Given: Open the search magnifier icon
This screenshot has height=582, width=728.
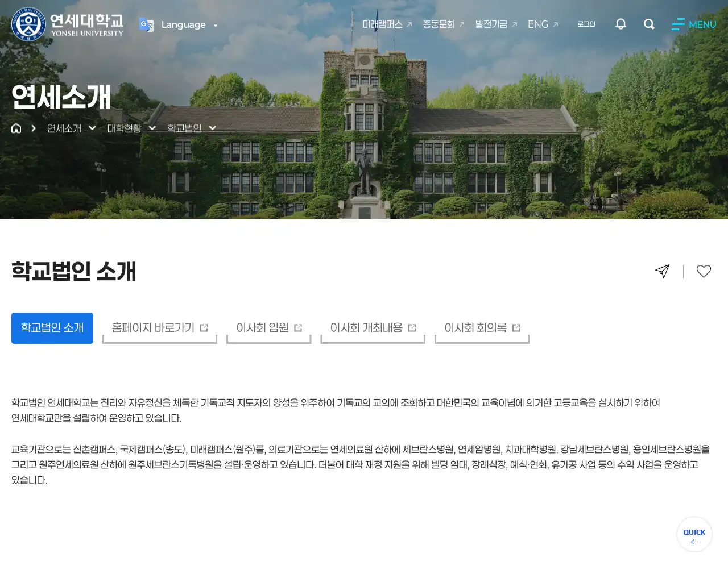Looking at the screenshot, I should [x=649, y=24].
